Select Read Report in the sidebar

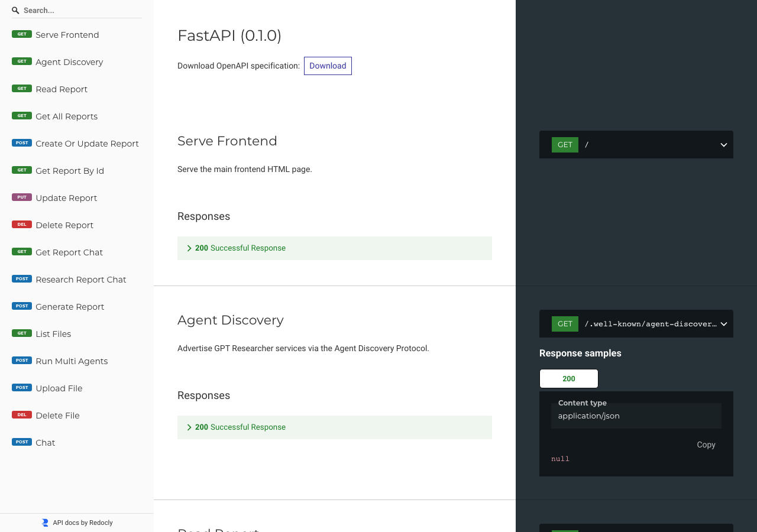pos(77,89)
